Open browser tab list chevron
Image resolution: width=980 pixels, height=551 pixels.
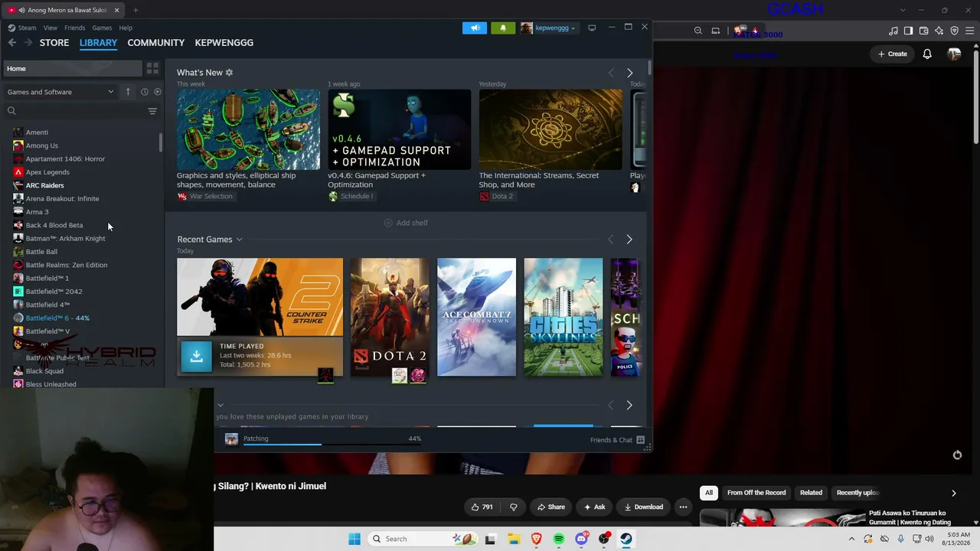[x=903, y=10]
